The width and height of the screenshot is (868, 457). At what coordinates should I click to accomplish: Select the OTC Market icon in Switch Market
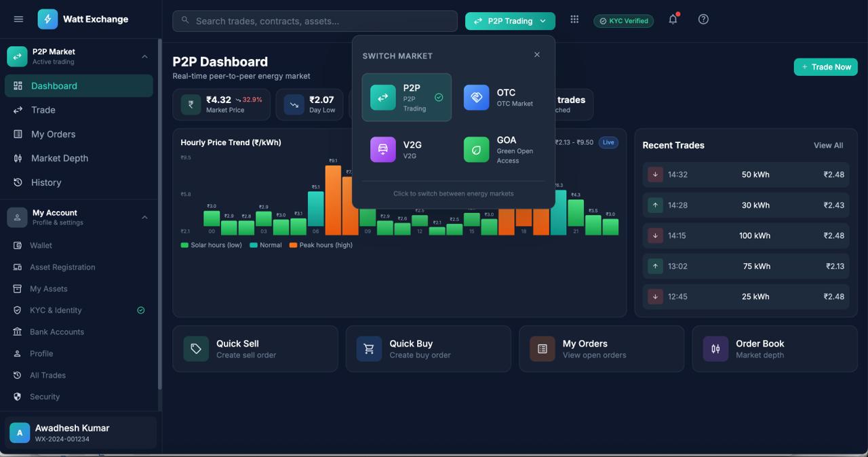476,98
